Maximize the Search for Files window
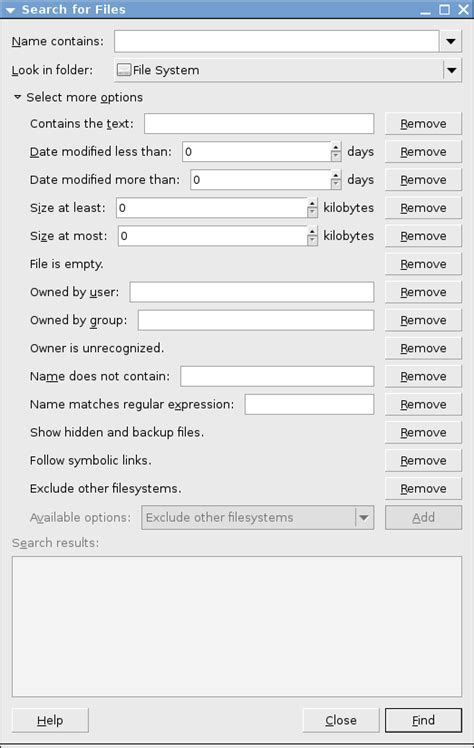 (x=444, y=10)
